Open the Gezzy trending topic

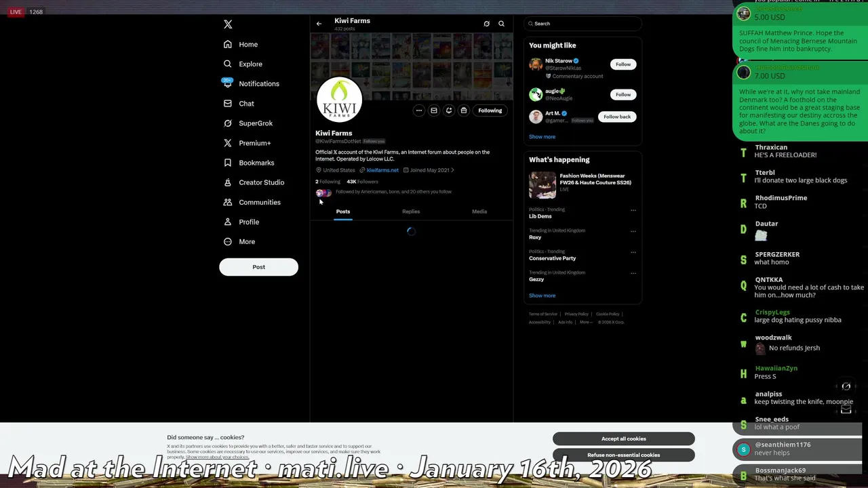click(536, 279)
